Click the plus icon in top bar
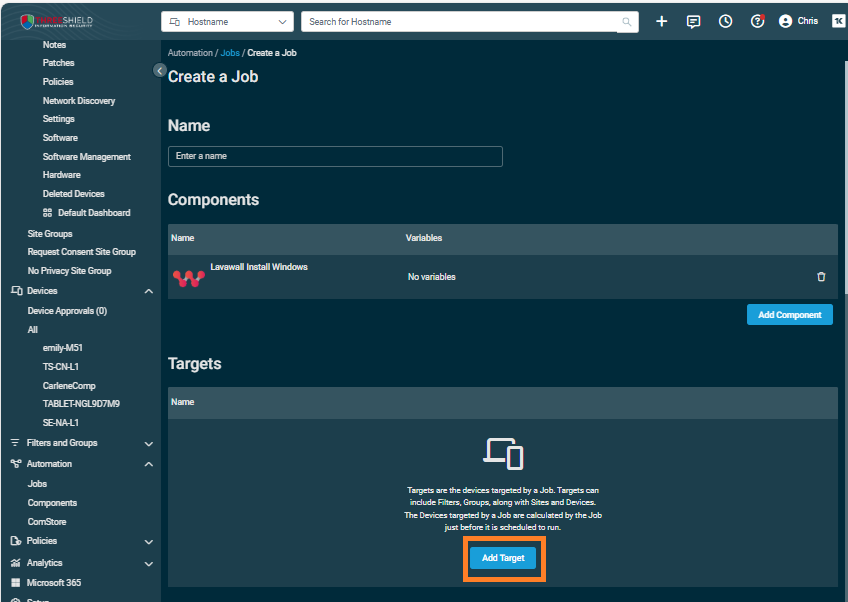 [x=661, y=21]
